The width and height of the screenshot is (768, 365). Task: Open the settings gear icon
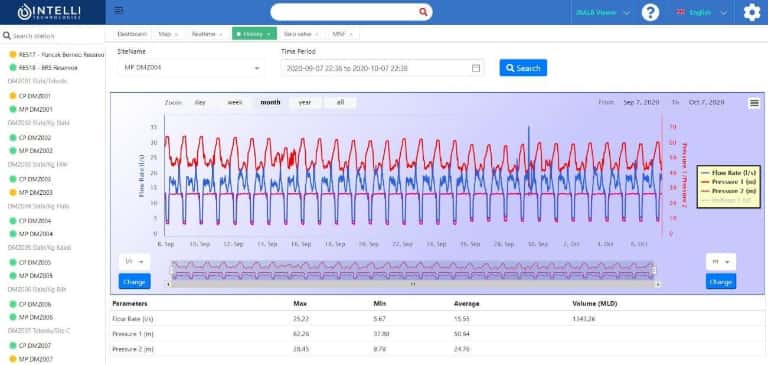752,12
